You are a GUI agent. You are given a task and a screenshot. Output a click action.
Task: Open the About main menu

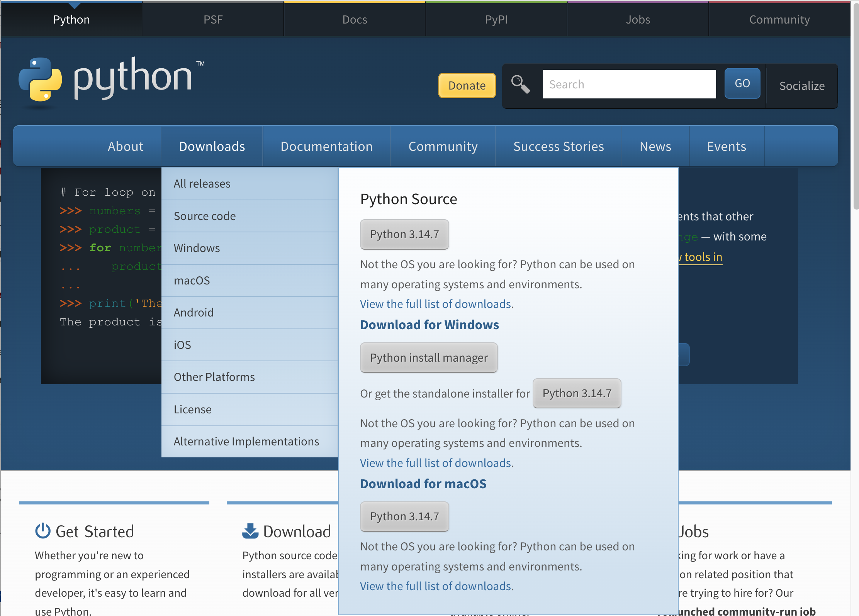[126, 146]
